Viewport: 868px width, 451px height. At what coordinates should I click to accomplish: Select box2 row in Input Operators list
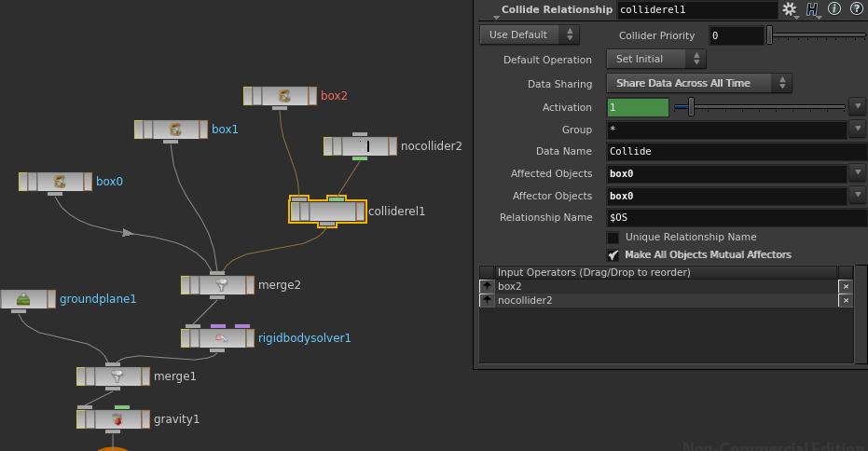(666, 286)
